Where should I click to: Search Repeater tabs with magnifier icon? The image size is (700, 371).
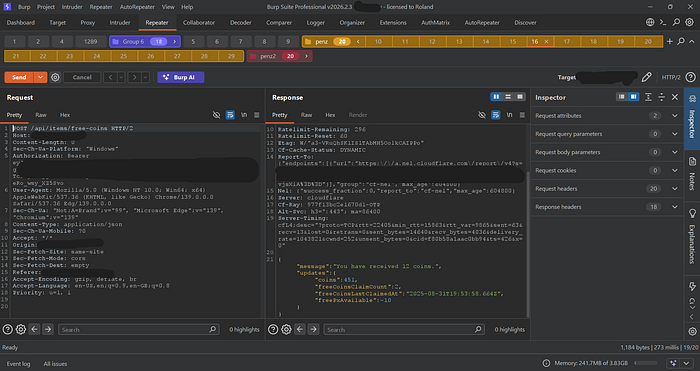[x=681, y=42]
